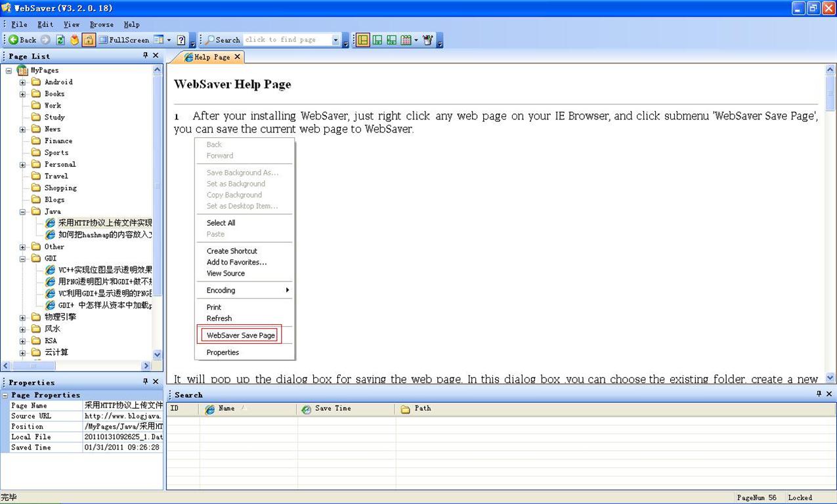Open the File menu
This screenshot has width=837, height=504.
tap(19, 24)
